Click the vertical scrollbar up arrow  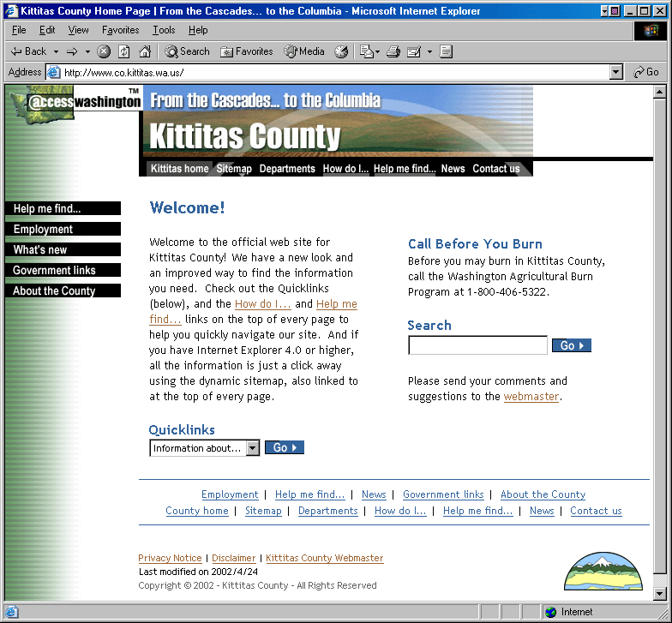660,92
